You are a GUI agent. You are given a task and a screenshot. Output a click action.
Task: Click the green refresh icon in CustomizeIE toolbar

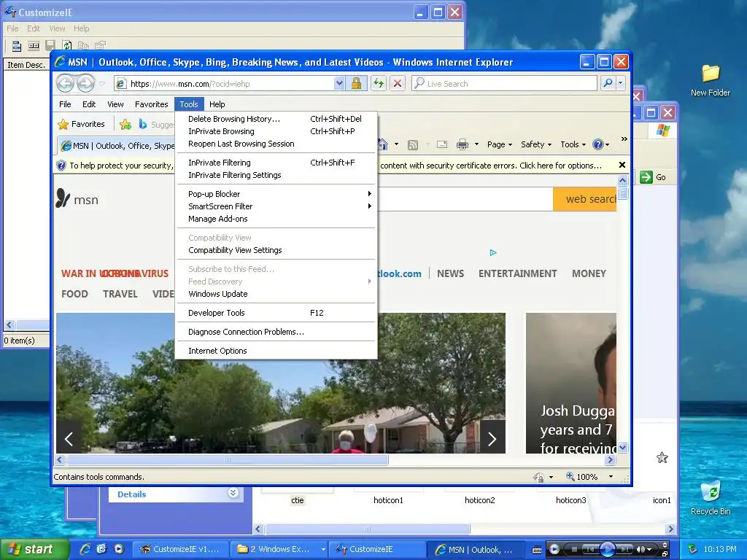67,46
